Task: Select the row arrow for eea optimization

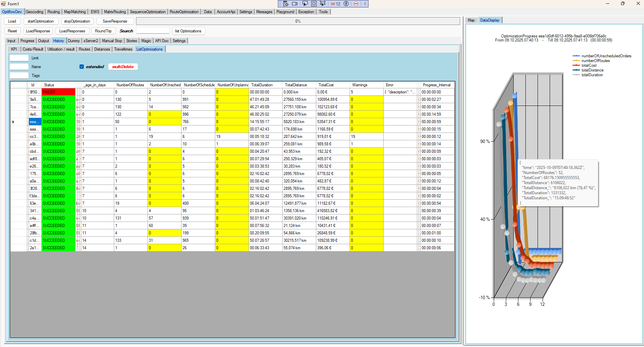Action: (x=13, y=122)
